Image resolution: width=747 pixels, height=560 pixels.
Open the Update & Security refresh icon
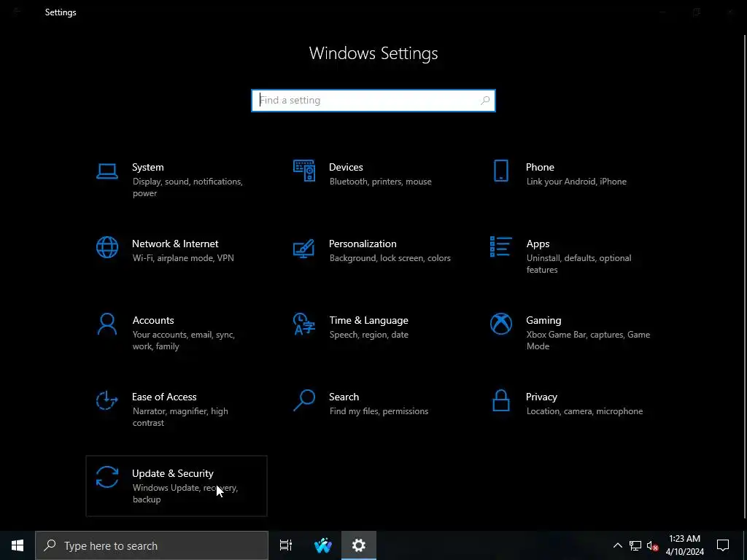coord(107,477)
